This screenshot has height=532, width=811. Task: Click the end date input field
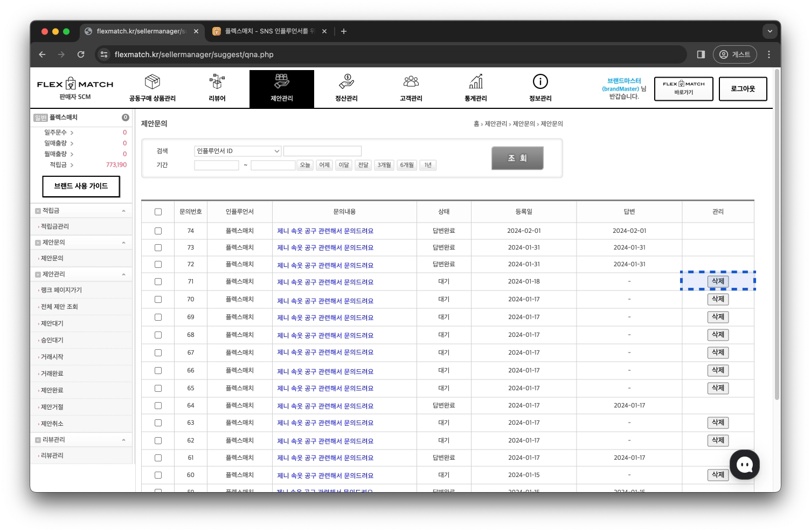[273, 165]
